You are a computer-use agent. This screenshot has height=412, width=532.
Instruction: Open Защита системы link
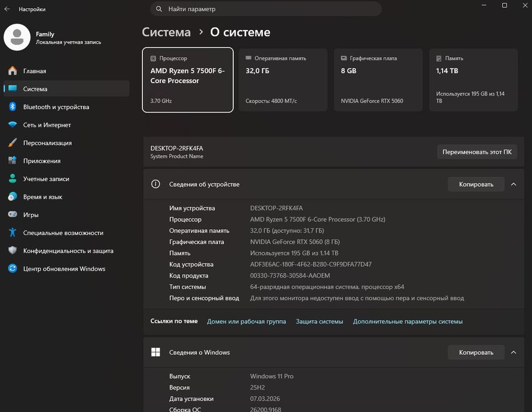pos(319,321)
